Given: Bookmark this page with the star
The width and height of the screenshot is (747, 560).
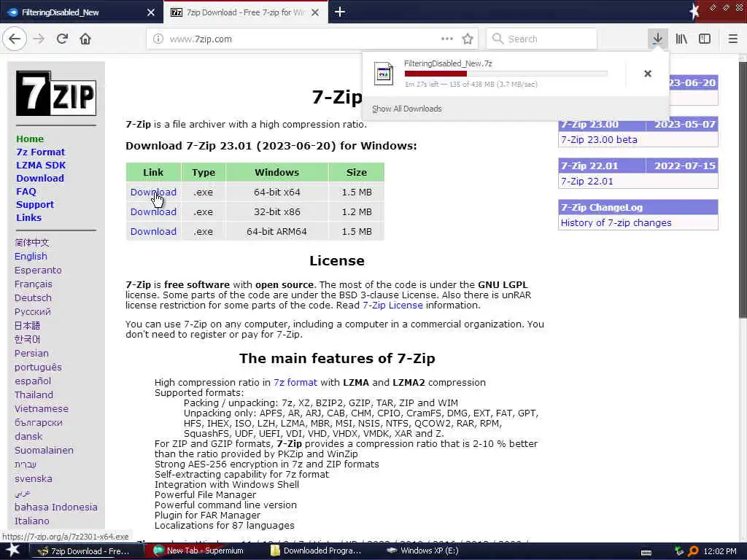Looking at the screenshot, I should [468, 39].
